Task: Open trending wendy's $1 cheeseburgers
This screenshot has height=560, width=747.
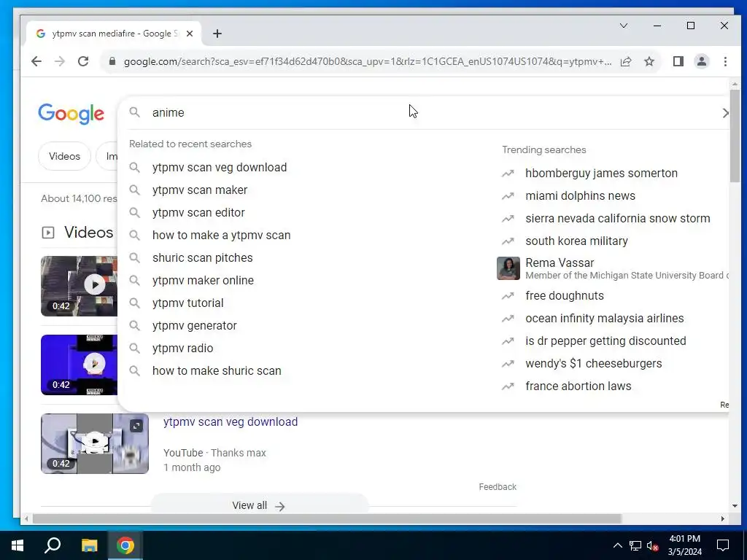Action: pos(594,364)
